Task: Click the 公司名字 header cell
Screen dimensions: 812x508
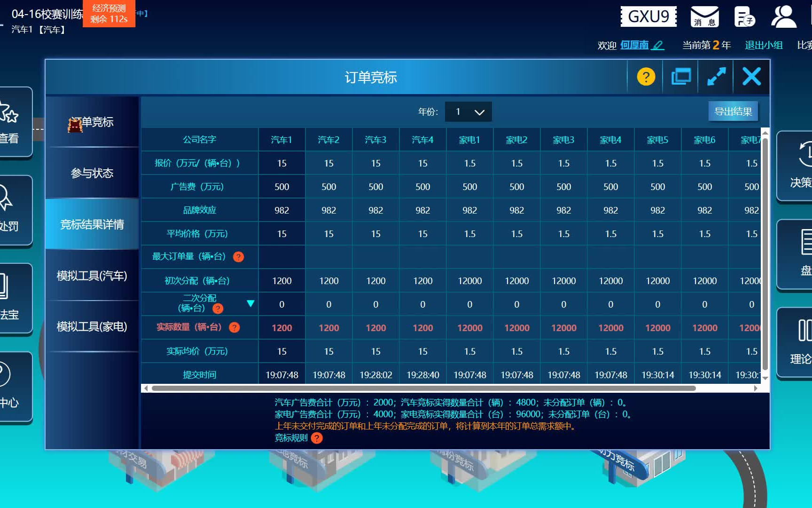Action: [200, 140]
